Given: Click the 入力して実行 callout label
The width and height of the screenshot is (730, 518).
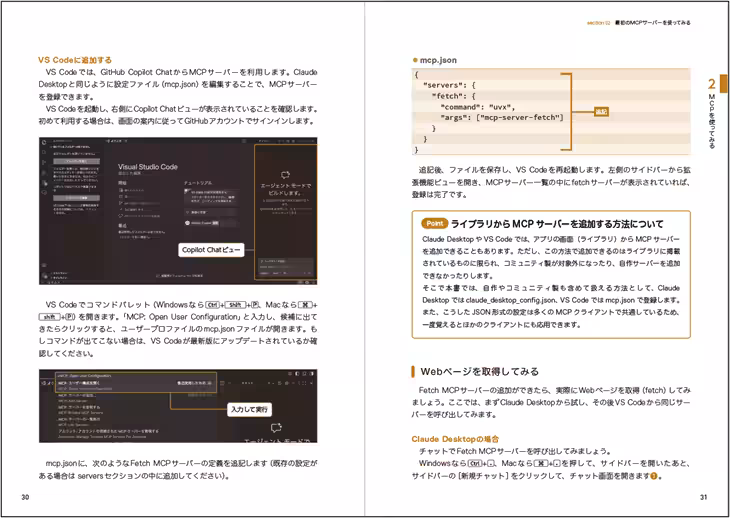Looking at the screenshot, I should (x=248, y=409).
